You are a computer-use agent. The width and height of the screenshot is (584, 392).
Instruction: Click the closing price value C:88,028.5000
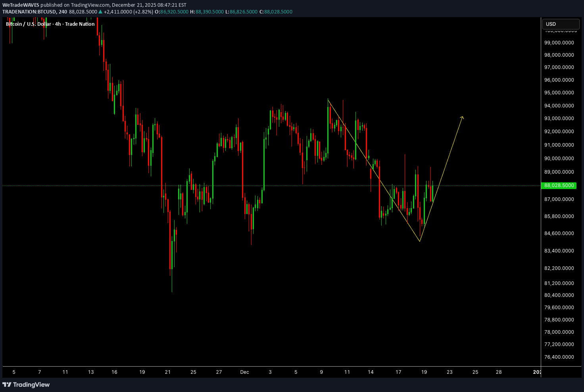coord(276,12)
